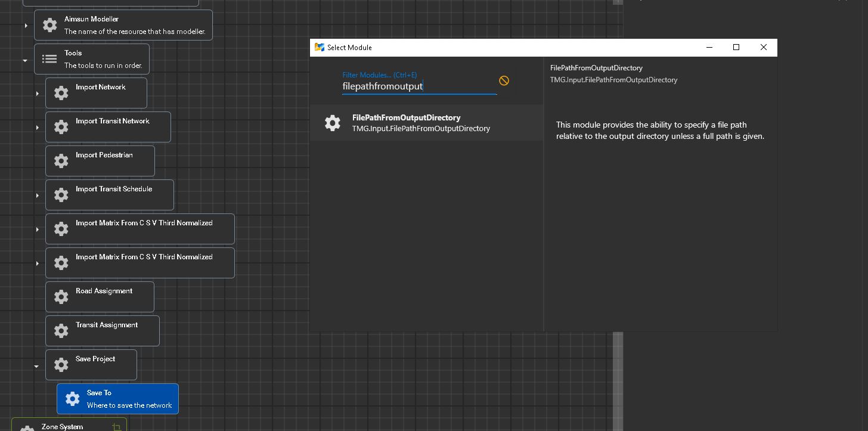Click the list icon on Tools node

coord(50,59)
